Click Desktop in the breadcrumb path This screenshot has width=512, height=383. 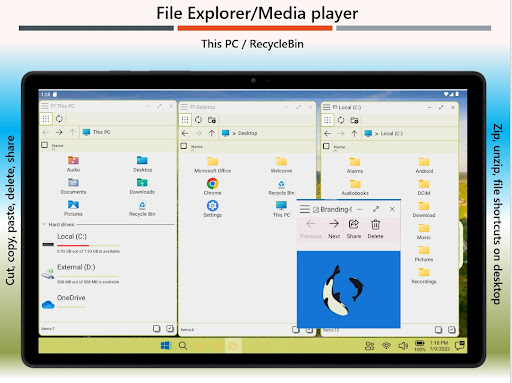tap(247, 133)
